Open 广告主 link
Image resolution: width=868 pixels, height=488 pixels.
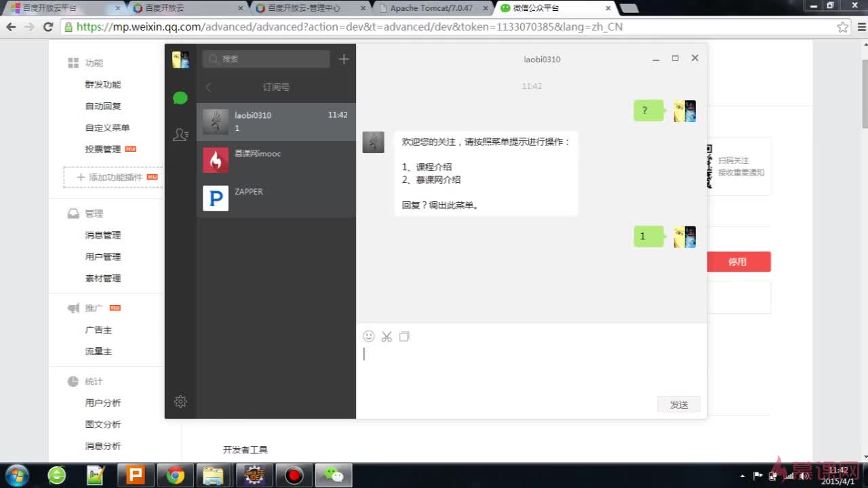98,330
